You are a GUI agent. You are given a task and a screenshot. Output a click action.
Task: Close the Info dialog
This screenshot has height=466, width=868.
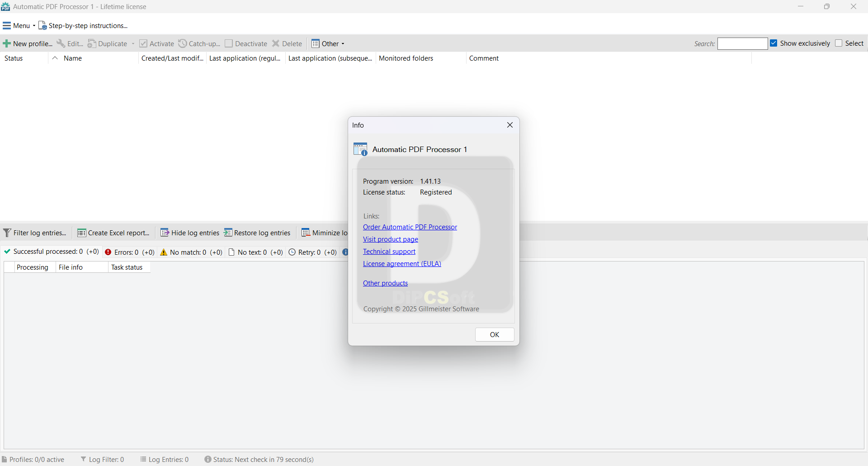510,125
